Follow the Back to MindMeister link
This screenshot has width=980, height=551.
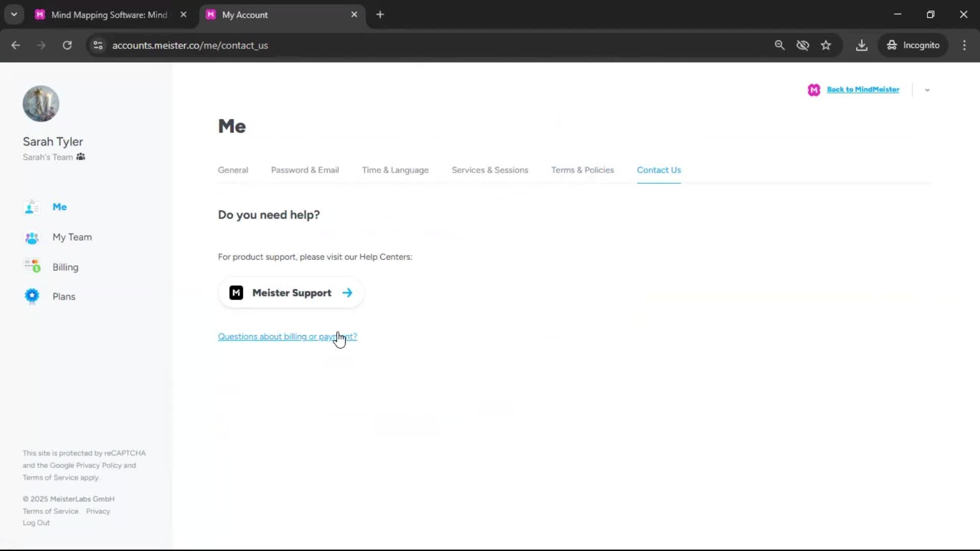point(863,89)
